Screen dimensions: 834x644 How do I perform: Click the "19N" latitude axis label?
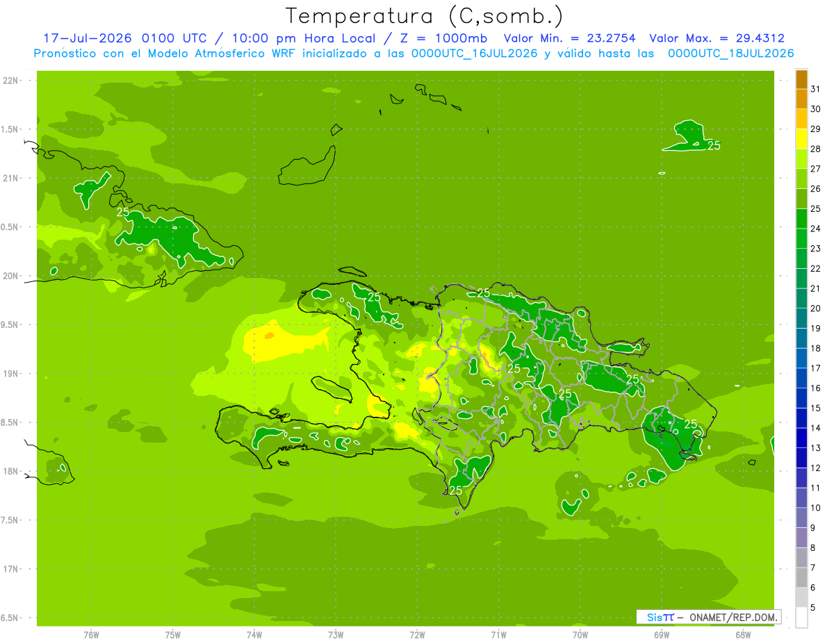12,374
